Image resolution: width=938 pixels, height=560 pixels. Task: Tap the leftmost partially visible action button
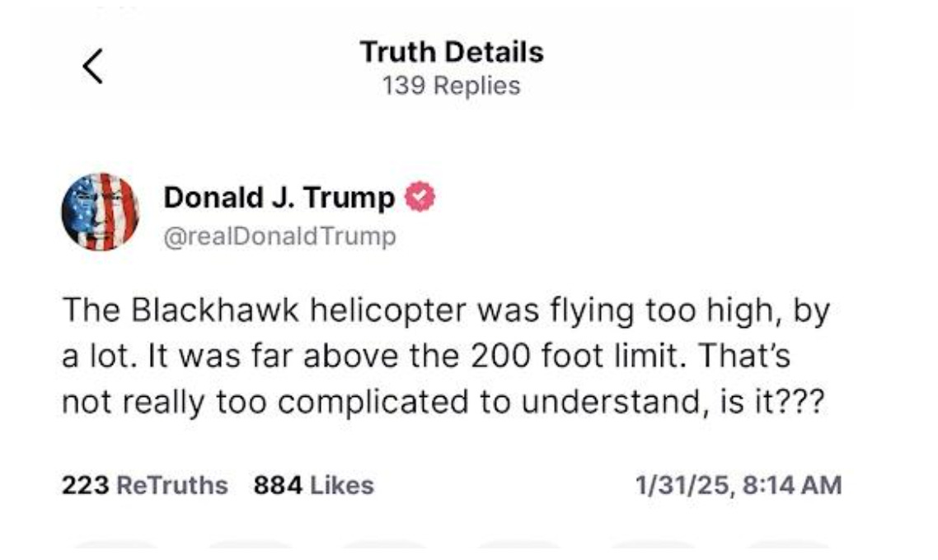point(116,546)
